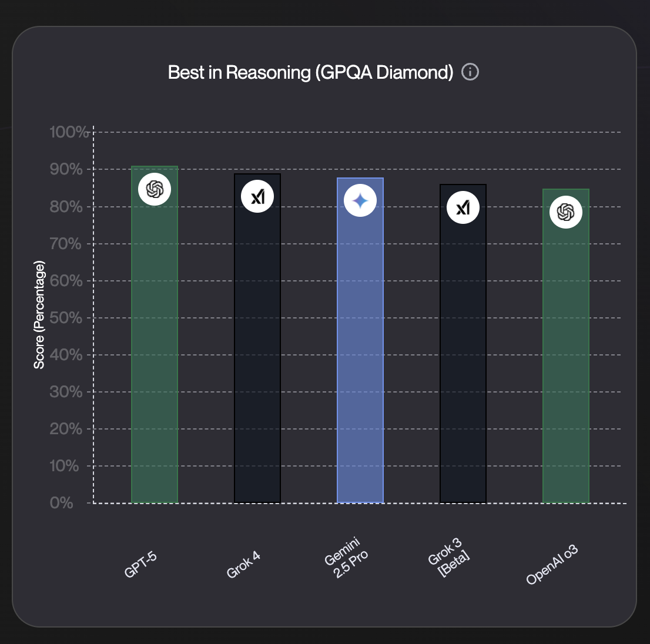
Task: Click the '80%' y-axis tick label
Action: tap(66, 206)
